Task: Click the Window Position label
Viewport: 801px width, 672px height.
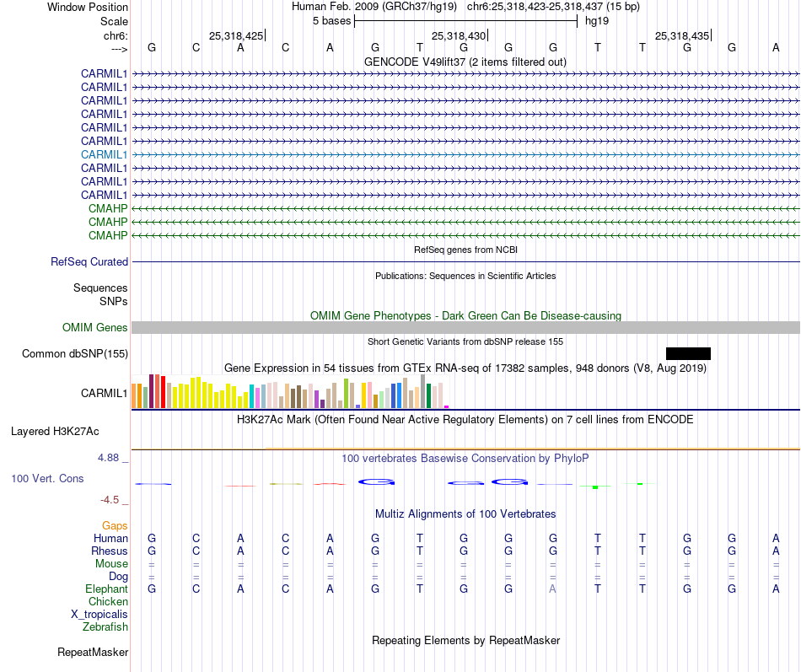Action: click(x=88, y=7)
